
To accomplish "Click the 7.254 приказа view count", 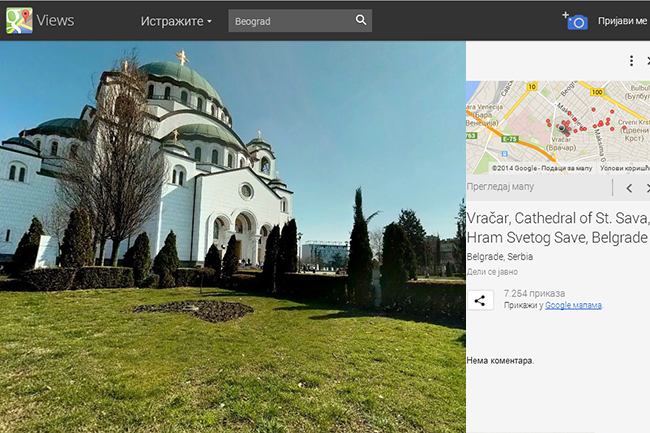I will (x=534, y=293).
